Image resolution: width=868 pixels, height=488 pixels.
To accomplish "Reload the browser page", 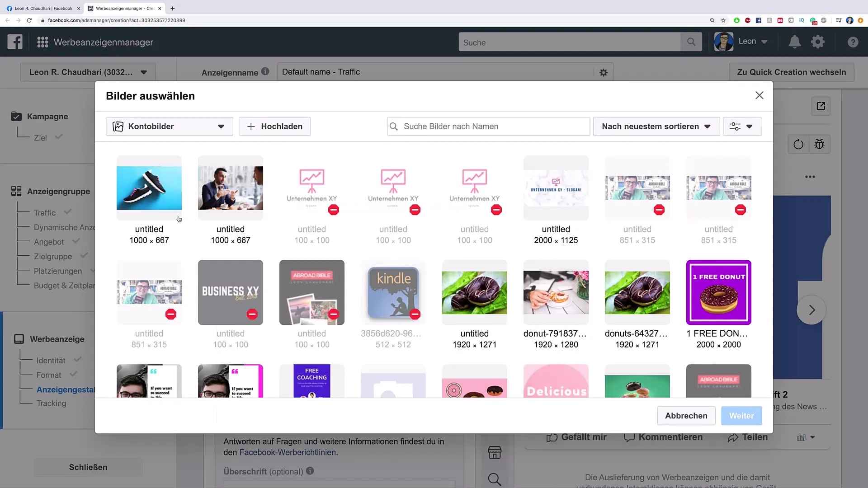I will point(29,20).
